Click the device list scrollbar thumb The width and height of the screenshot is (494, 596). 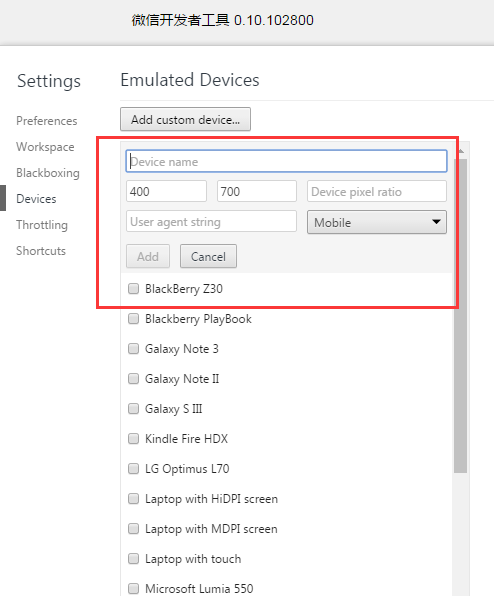[x=461, y=316]
